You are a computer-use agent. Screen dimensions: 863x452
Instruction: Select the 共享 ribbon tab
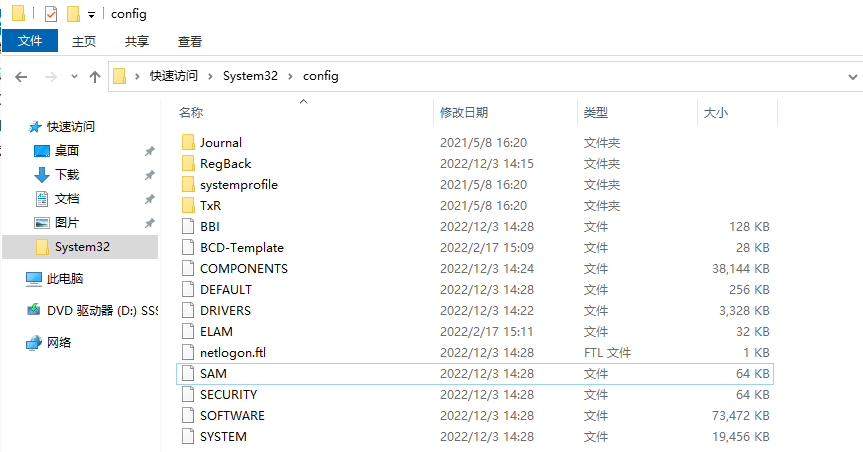click(x=137, y=41)
